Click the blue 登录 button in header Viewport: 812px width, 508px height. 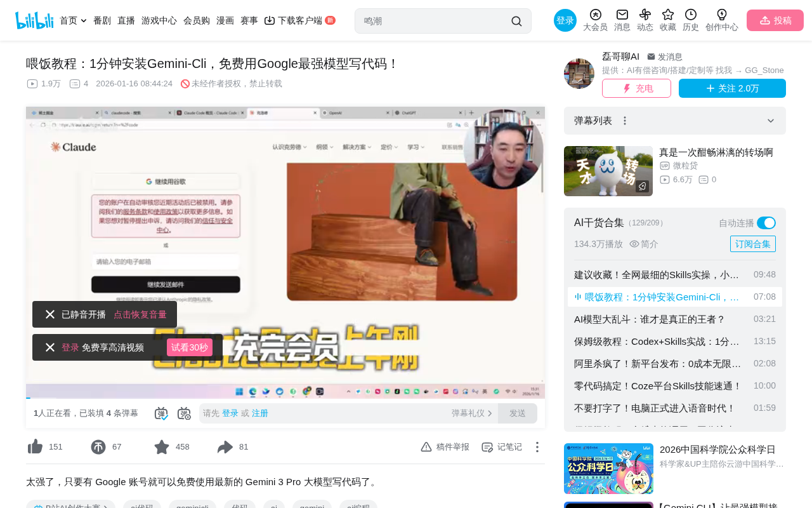coord(565,20)
